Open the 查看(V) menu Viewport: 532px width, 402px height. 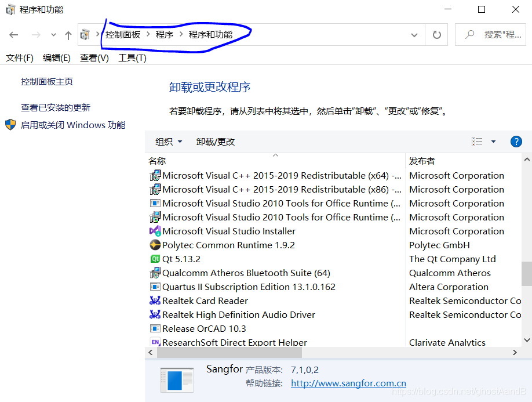(94, 58)
